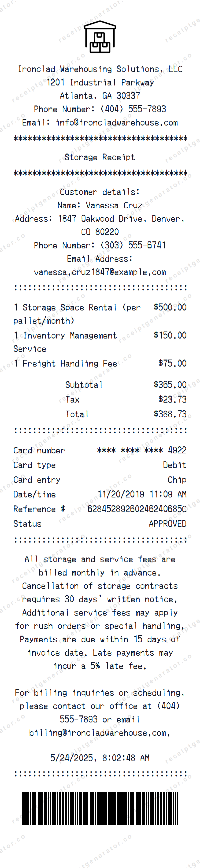Viewport: 200px width, 868px height.
Task: Select the Freight Handling Fee line item
Action: [66, 364]
